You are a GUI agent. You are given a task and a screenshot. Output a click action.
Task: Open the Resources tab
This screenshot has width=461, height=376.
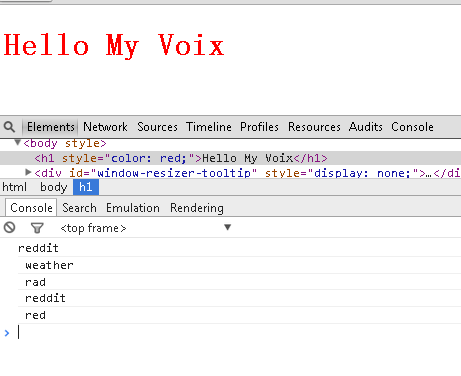[x=314, y=127]
